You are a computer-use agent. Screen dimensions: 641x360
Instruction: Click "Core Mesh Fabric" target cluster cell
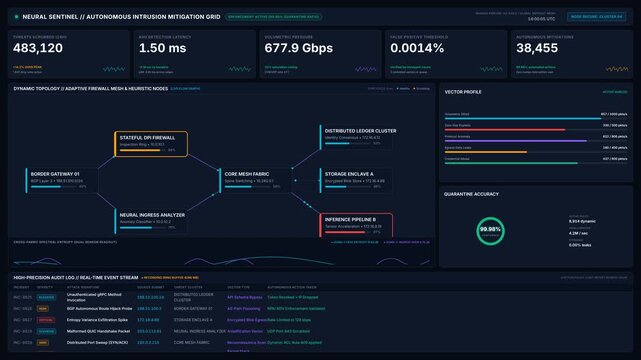point(191,342)
